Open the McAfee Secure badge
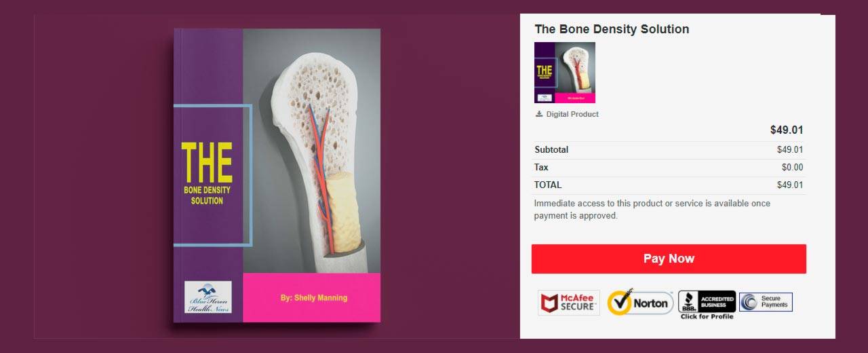Screen dimensions: 868x353 click(x=569, y=303)
